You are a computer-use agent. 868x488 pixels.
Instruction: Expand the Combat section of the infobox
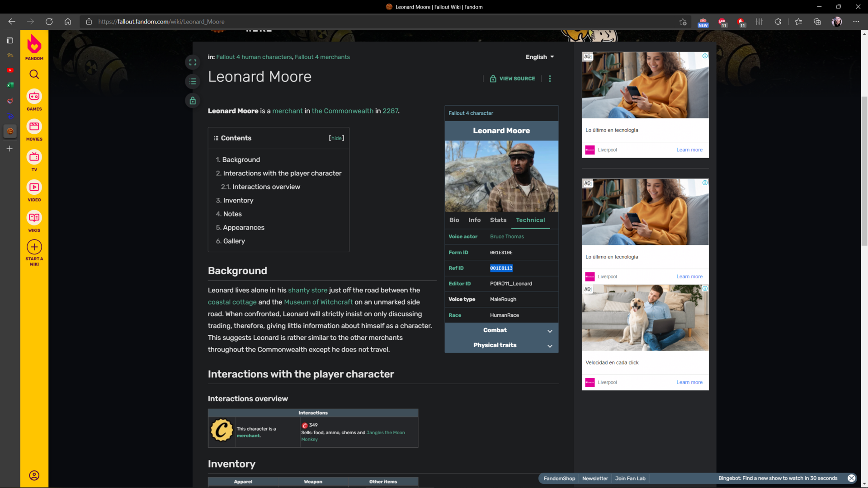point(501,330)
